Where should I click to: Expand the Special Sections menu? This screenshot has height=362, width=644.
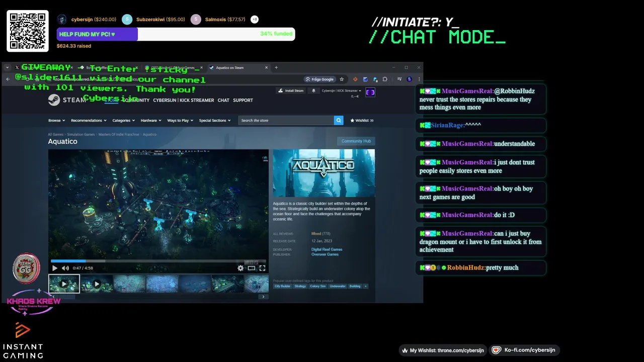[x=214, y=120]
